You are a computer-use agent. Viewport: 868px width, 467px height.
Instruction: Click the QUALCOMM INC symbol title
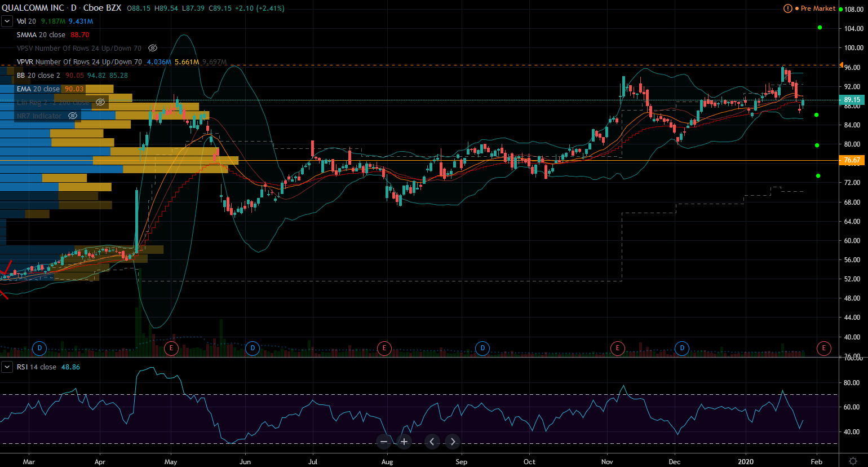pyautogui.click(x=33, y=8)
